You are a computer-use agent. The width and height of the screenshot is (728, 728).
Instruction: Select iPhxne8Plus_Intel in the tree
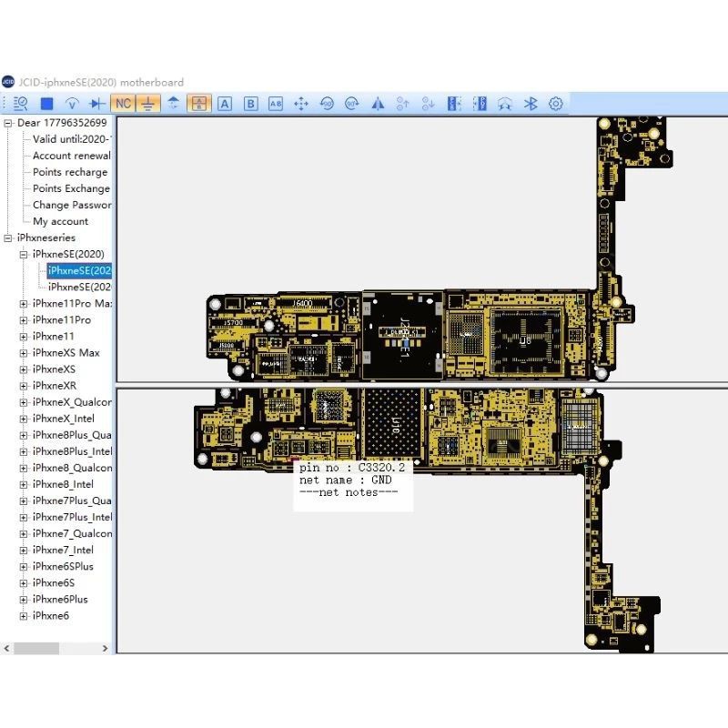click(73, 451)
